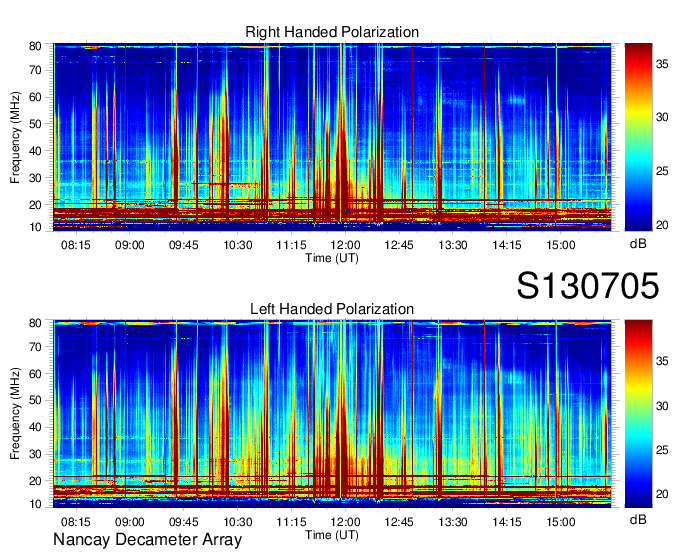Click the 15:00 tick on Left Handed plot
The height and width of the screenshot is (552, 680).
(x=560, y=522)
